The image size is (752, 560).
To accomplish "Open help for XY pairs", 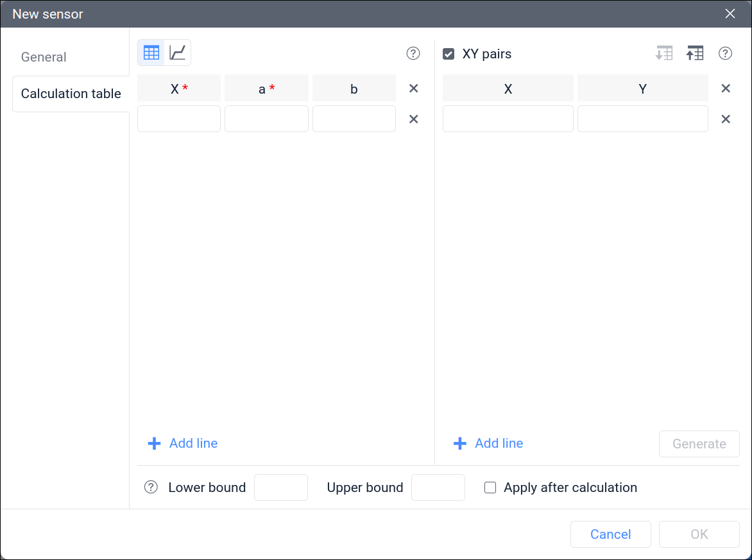I will [x=725, y=54].
